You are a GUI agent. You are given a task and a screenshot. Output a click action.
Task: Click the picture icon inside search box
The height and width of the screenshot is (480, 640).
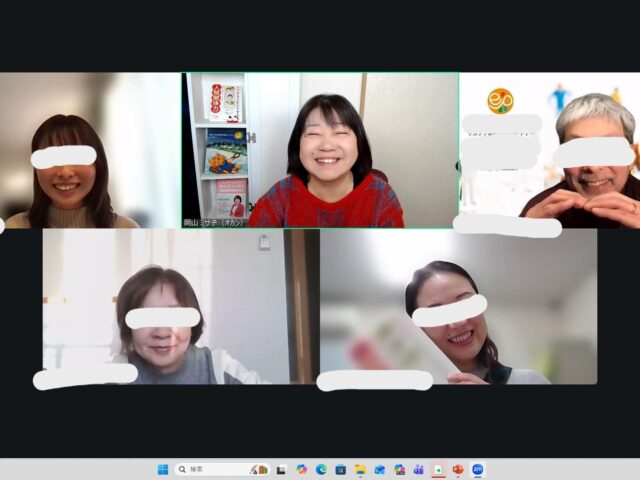pyautogui.click(x=260, y=469)
